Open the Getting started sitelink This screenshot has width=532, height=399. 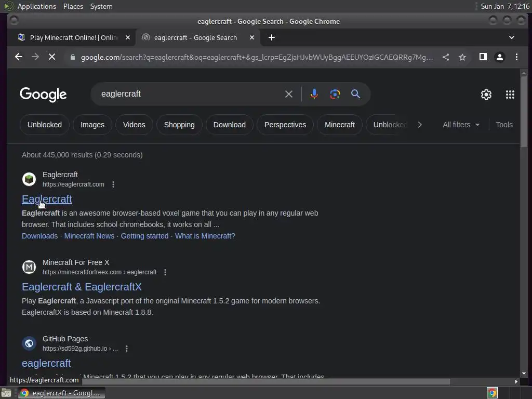coord(144,236)
